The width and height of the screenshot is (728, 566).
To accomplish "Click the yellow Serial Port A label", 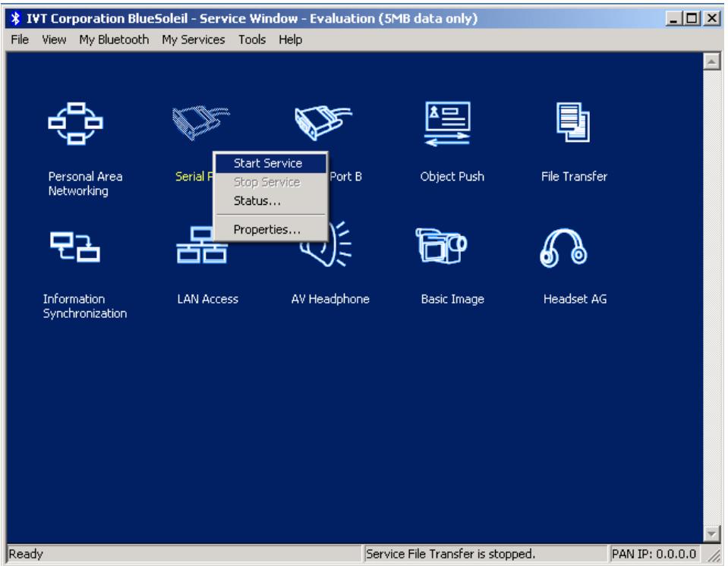I will click(194, 177).
